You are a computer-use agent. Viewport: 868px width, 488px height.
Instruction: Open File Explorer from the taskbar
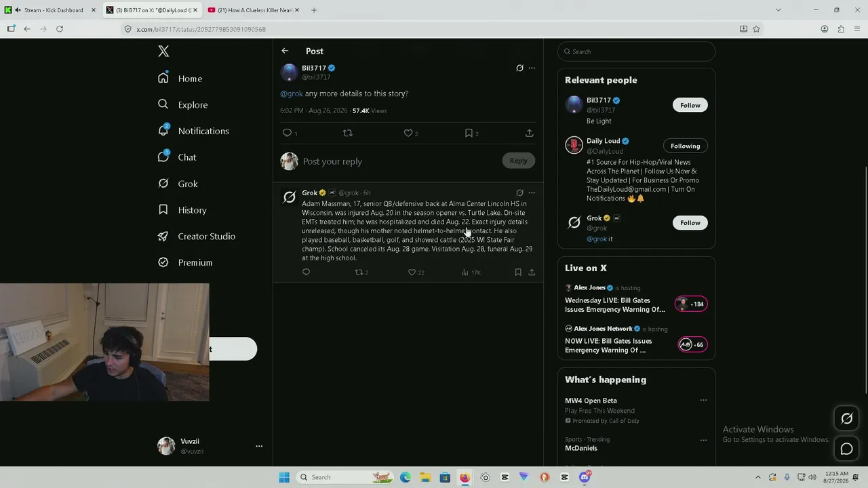425,477
